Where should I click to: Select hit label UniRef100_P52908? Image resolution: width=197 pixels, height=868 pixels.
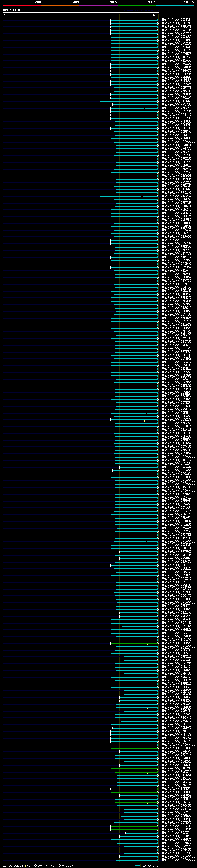click(x=177, y=592)
